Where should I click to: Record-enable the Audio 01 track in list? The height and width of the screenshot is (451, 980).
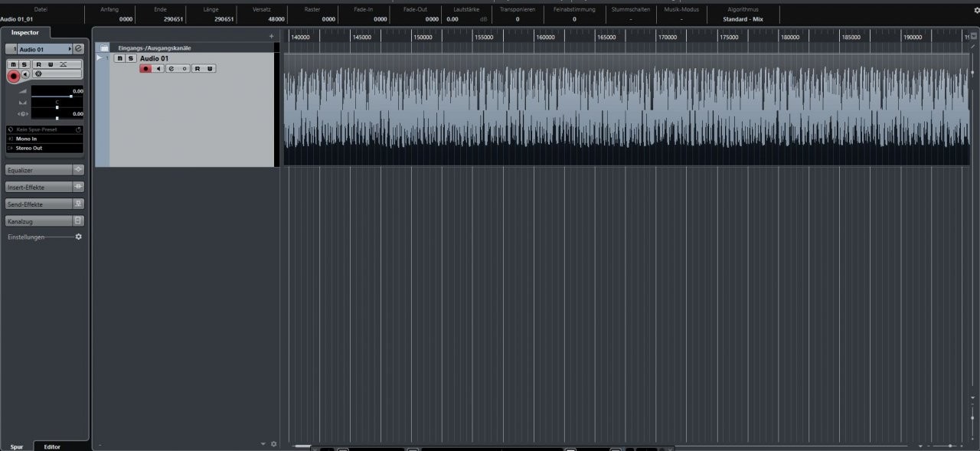(145, 69)
